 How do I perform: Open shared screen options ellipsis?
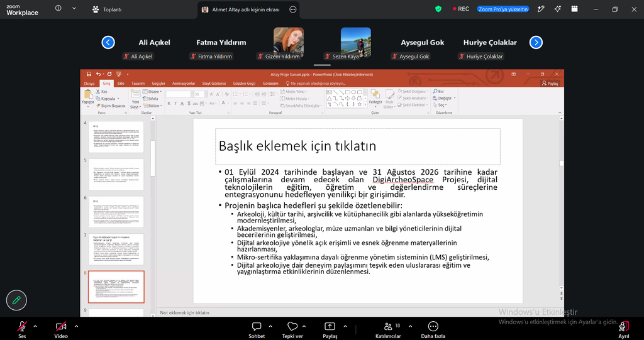coord(293,9)
